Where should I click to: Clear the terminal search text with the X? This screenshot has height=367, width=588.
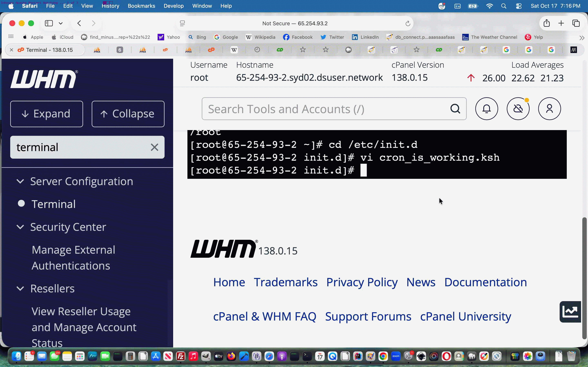tap(154, 147)
